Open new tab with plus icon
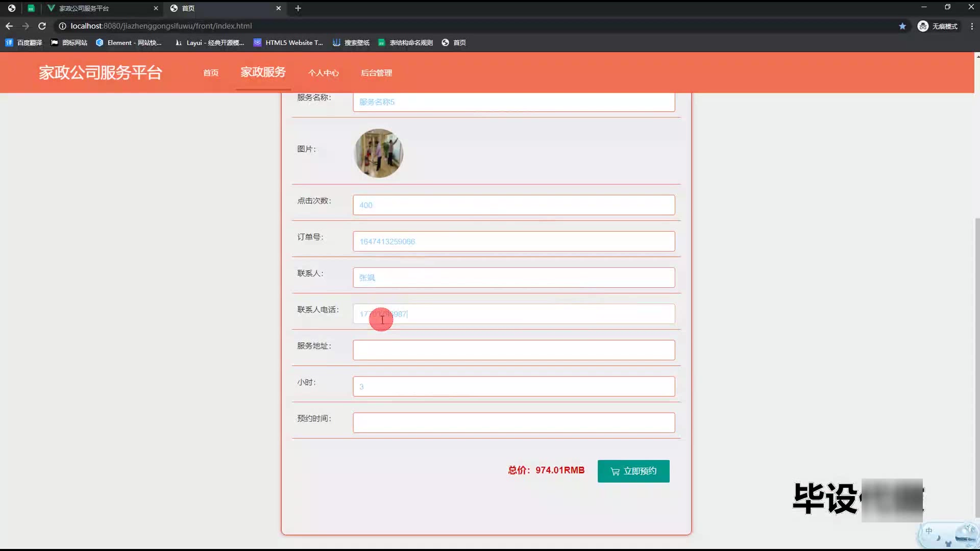The width and height of the screenshot is (980, 551). click(298, 8)
